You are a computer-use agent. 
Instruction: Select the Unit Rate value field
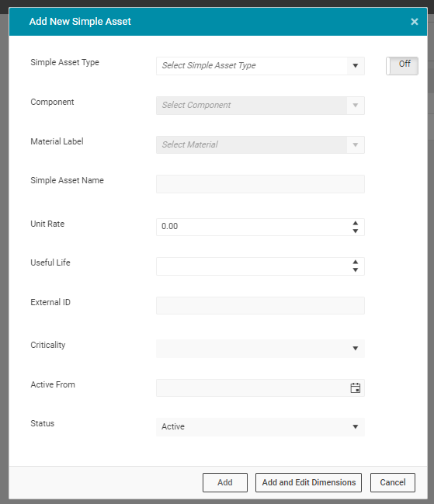252,228
